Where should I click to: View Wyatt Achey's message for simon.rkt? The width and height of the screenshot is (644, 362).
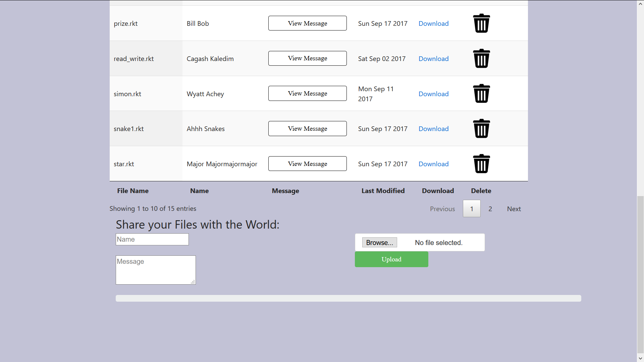pyautogui.click(x=307, y=94)
